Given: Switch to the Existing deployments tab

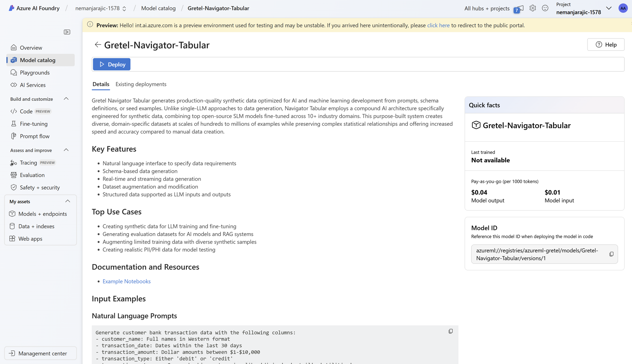Looking at the screenshot, I should pos(141,84).
